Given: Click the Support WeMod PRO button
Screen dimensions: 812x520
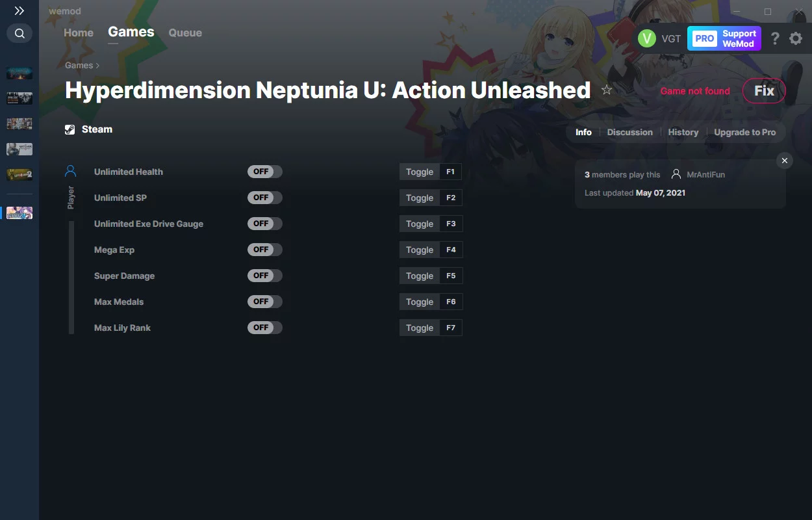Looking at the screenshot, I should [726, 38].
